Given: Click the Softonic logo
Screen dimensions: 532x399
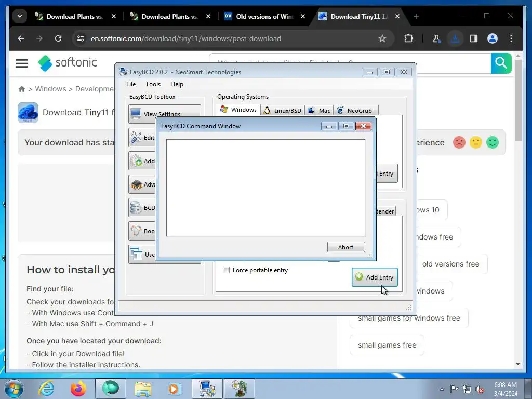Looking at the screenshot, I should click(68, 63).
